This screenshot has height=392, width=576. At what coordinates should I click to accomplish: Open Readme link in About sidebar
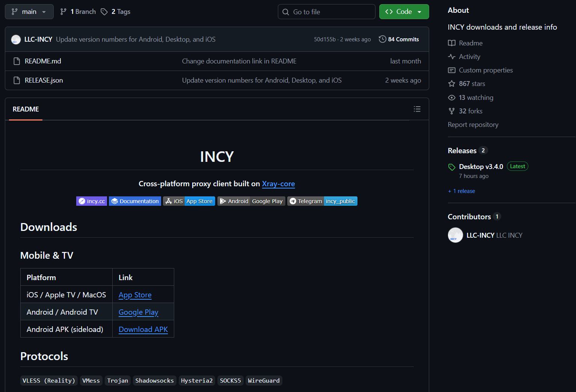point(470,43)
